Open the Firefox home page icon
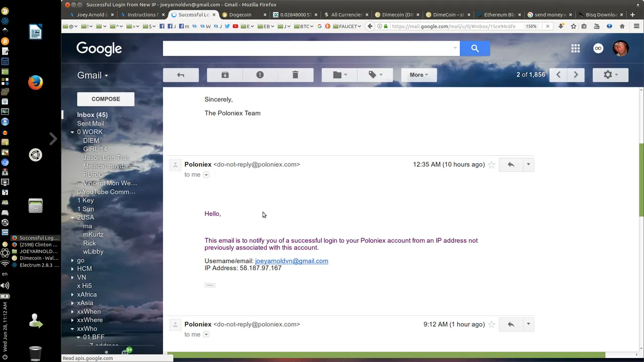The width and height of the screenshot is (644, 362). point(622,26)
